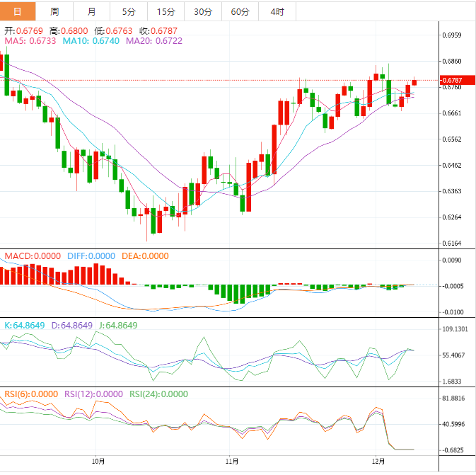Click the red 0.6787 current price tag

[x=452, y=80]
